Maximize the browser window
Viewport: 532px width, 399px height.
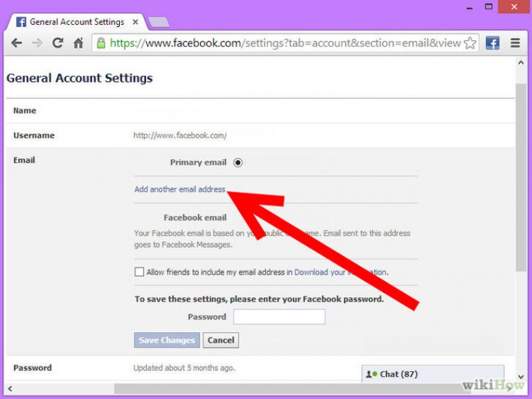[x=489, y=7]
